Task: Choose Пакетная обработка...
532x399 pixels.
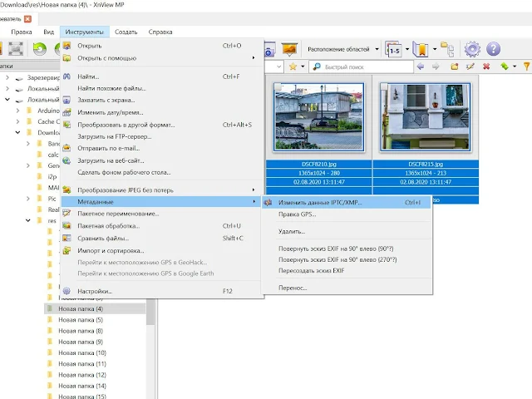Action: click(162, 226)
